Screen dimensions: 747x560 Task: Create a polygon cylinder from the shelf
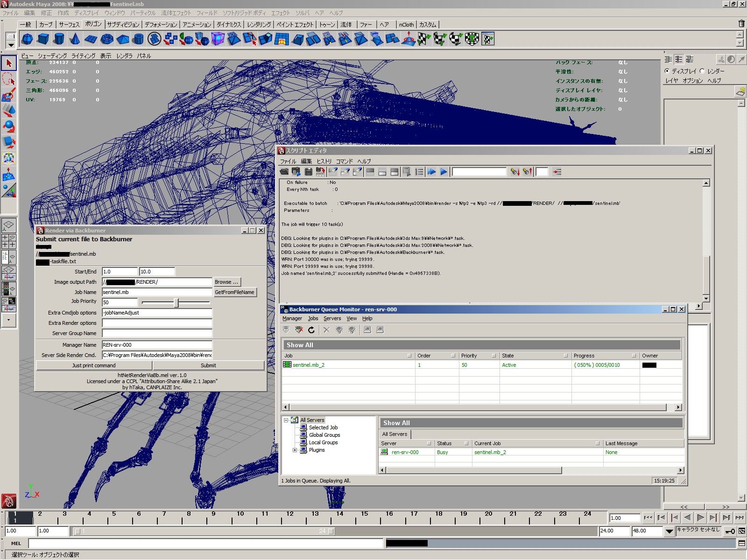click(x=59, y=39)
